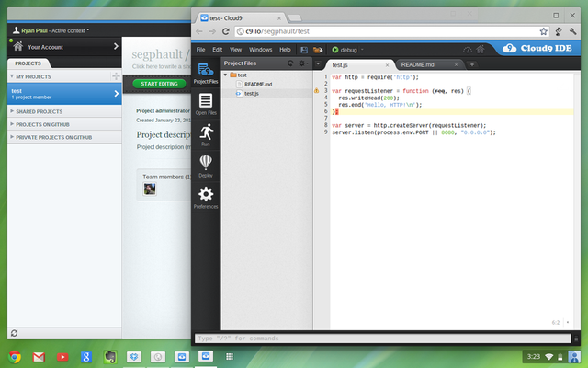Reload the c9.io page
The width and height of the screenshot is (588, 368).
226,31
